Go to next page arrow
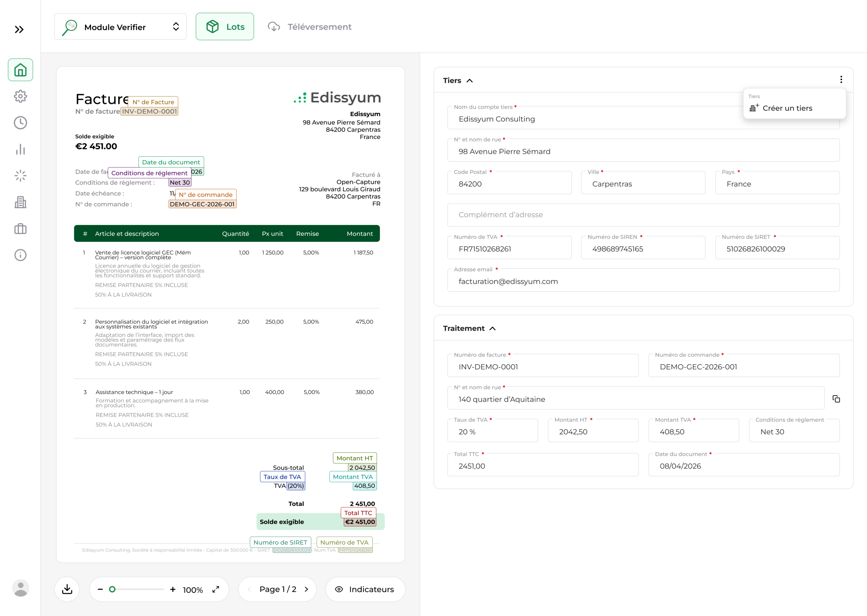 [x=306, y=589]
